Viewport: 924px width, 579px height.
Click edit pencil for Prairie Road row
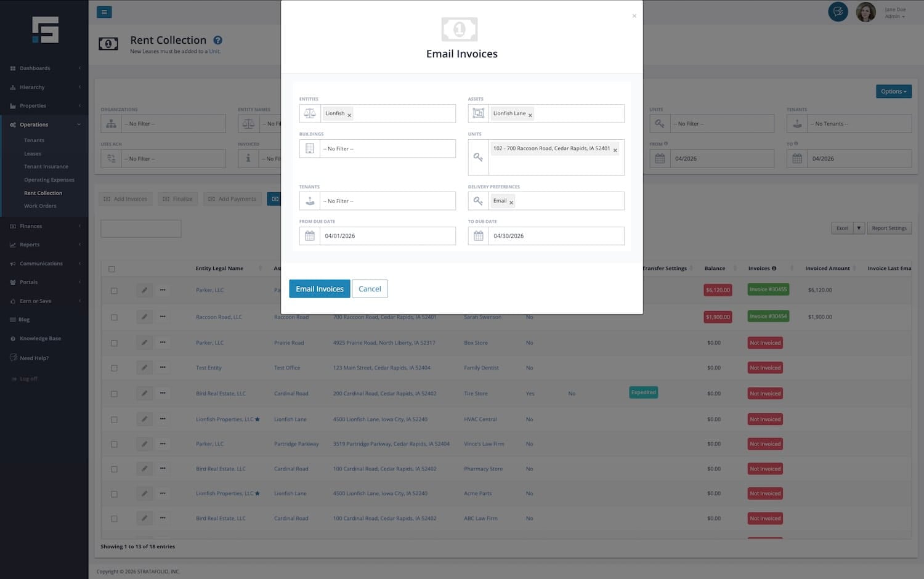(x=144, y=342)
